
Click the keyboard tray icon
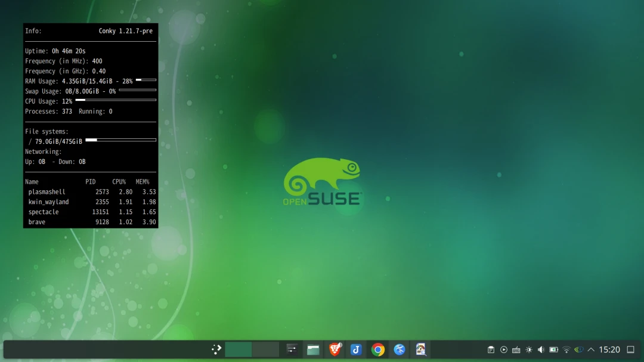coord(516,350)
